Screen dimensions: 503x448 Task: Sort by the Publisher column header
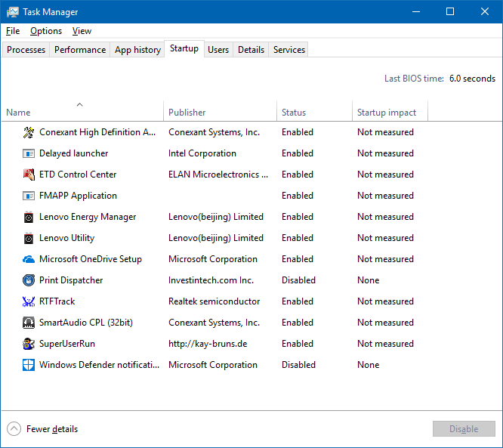pos(220,111)
